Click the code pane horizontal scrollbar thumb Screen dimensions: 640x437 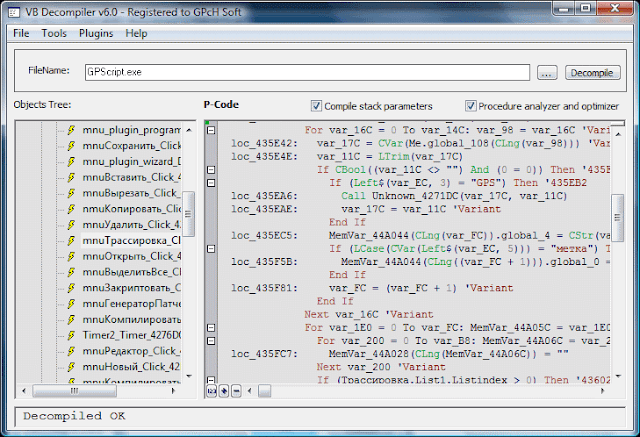[264, 391]
